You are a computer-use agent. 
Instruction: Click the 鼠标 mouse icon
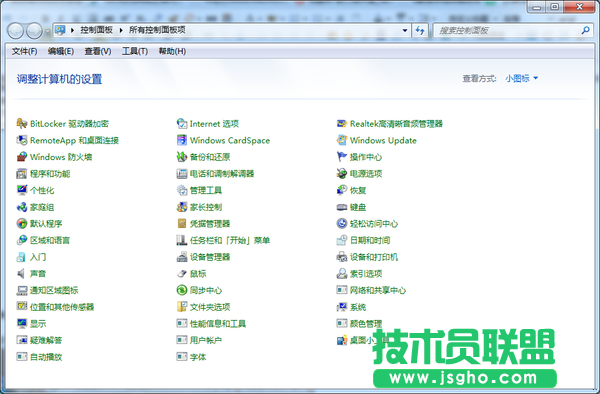click(x=182, y=274)
